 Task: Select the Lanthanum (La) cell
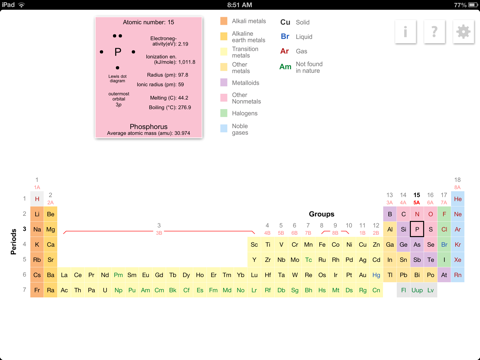tap(64, 275)
